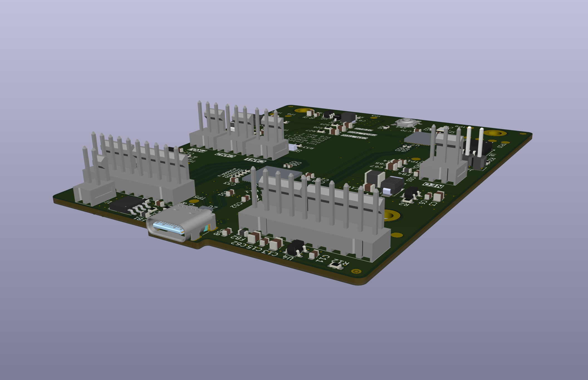Screen dimensions: 588x380
Task: Click ferrite bead FB2 near the front header
Action: (243, 233)
